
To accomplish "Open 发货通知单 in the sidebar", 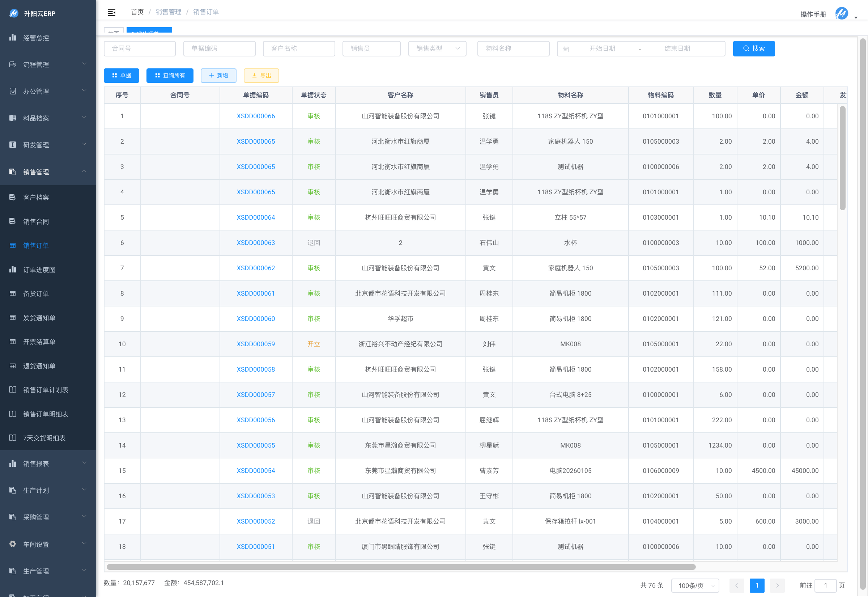I will [39, 318].
